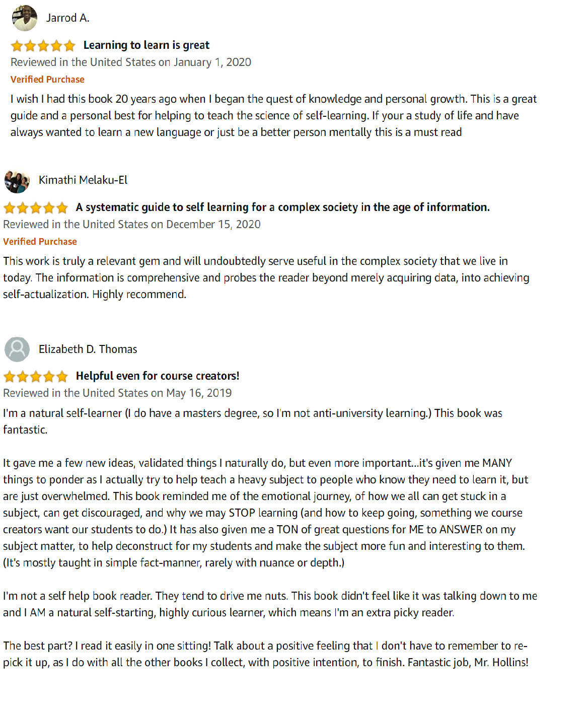Select the Elizabeth D. Thomas name link
Image resolution: width=588 pixels, height=713 pixels.
(88, 349)
